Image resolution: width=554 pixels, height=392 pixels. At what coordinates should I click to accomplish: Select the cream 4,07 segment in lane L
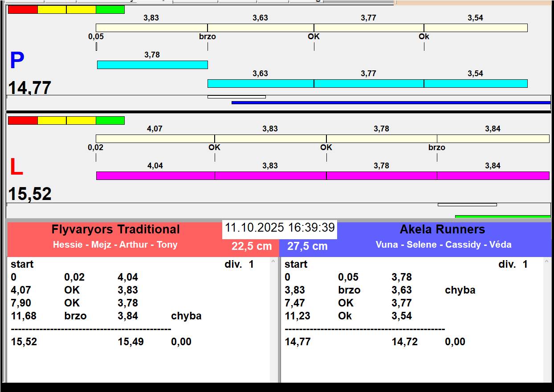pyautogui.click(x=155, y=139)
